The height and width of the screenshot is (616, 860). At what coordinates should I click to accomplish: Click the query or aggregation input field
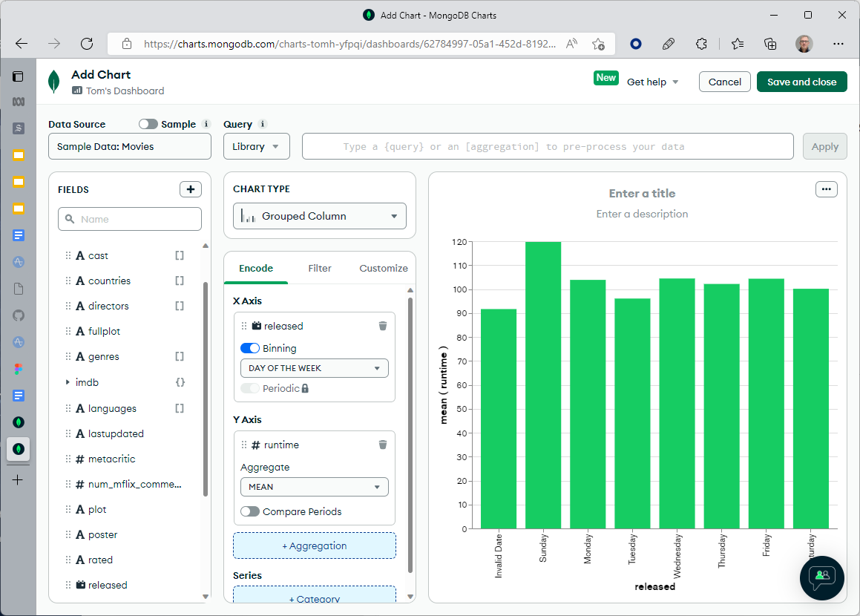tap(548, 146)
